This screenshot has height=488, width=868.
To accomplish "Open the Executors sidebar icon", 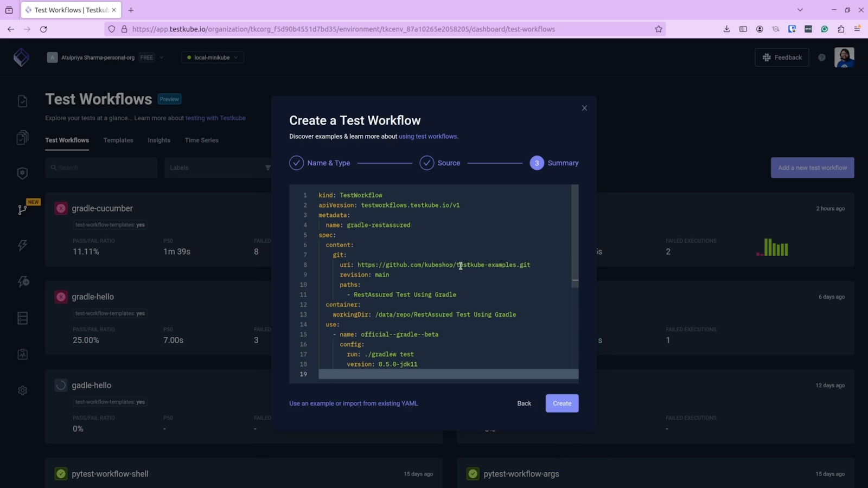I will coord(22,354).
